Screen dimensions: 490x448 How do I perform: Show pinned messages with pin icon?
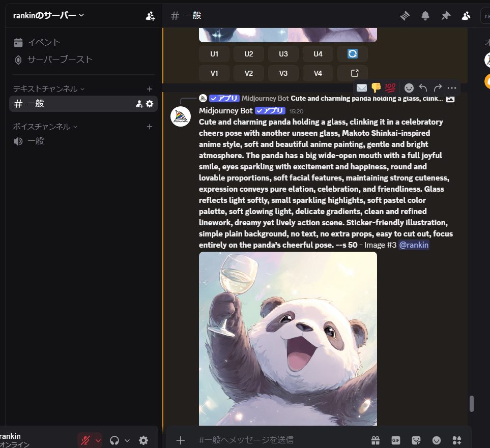click(446, 16)
